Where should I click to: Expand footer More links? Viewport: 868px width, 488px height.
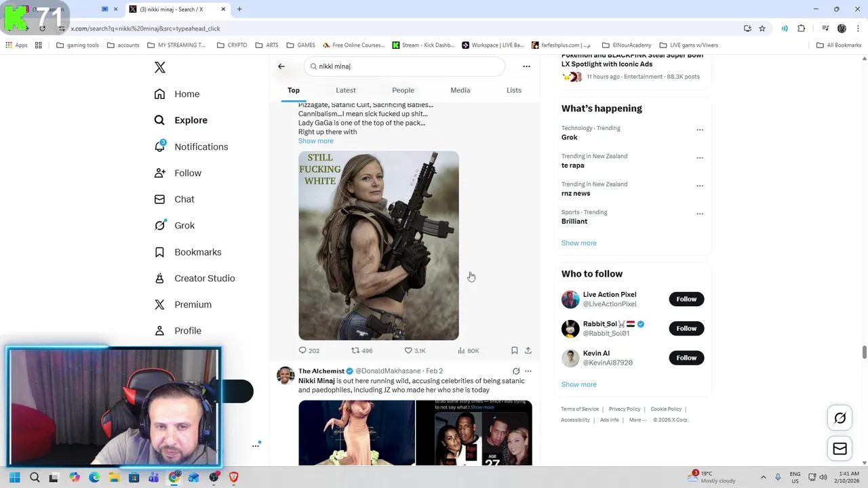pos(637,420)
